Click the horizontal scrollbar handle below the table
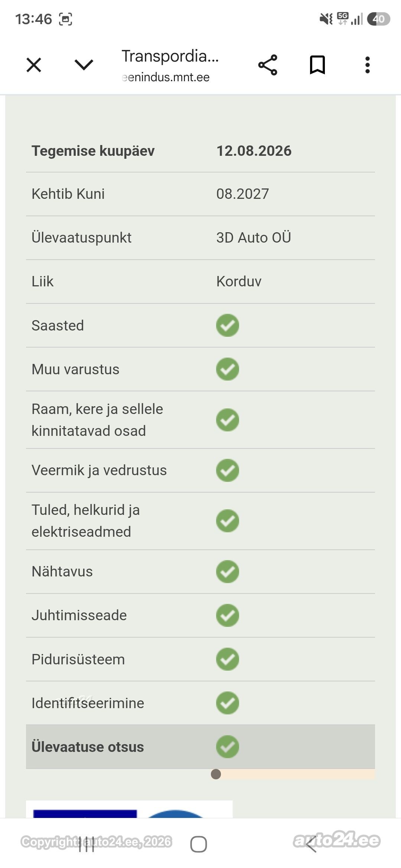401x868 pixels. click(x=216, y=774)
